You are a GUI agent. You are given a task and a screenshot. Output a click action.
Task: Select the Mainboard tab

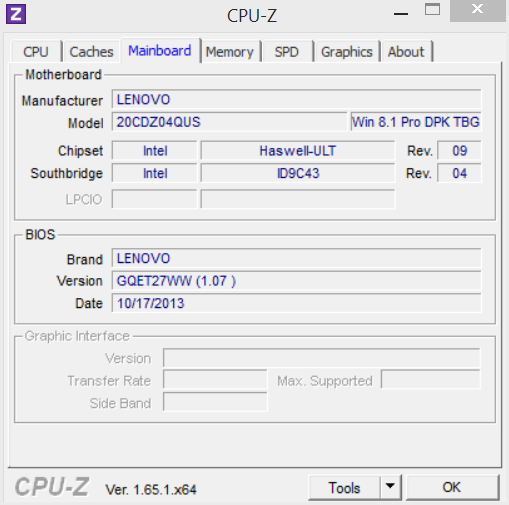tap(160, 51)
